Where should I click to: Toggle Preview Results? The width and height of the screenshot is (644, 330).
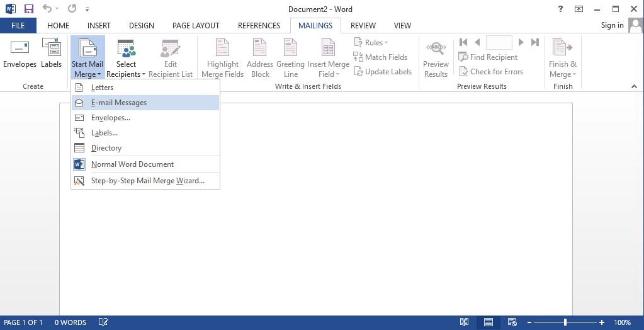[436, 57]
